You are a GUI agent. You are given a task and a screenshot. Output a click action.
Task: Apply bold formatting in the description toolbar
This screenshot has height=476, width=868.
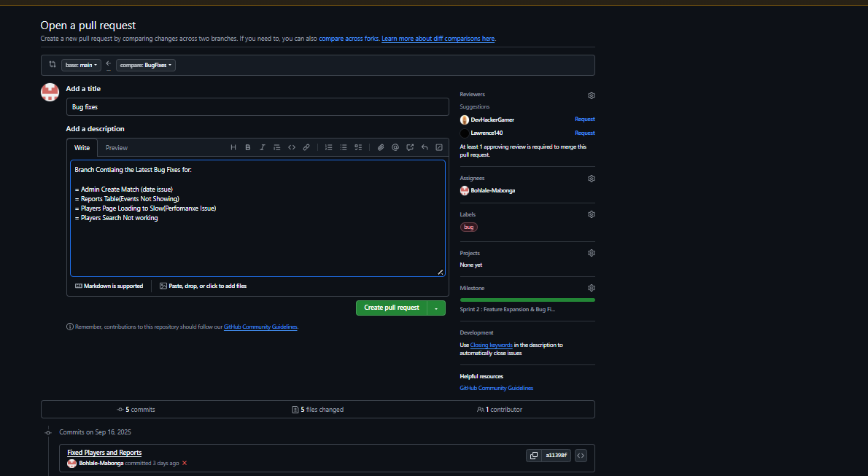248,147
